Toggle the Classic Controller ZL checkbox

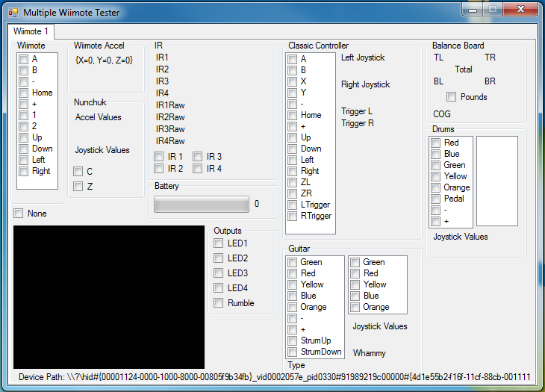pyautogui.click(x=293, y=182)
